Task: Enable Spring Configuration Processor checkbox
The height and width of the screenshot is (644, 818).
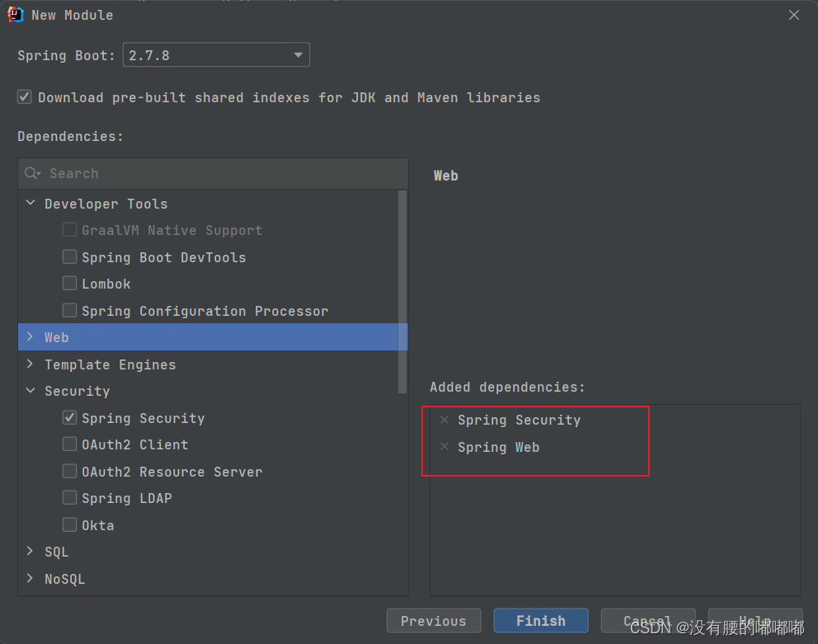Action: pyautogui.click(x=70, y=311)
